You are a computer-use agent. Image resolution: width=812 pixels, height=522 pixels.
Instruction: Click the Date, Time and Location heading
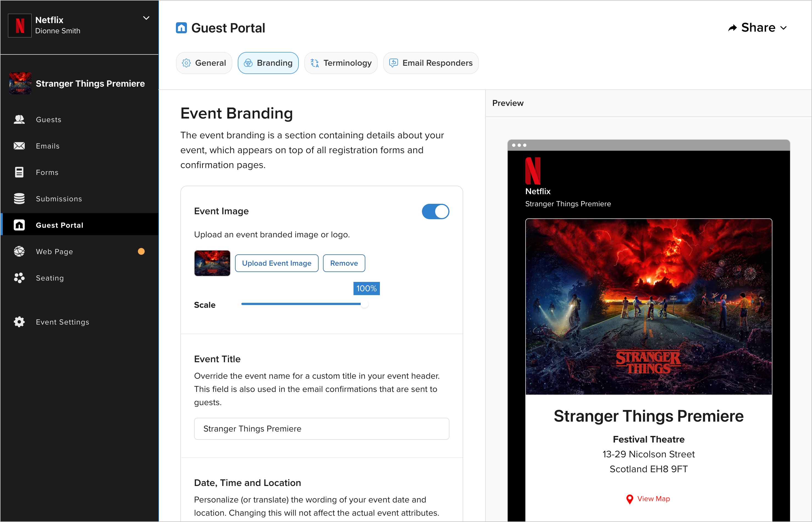(x=247, y=483)
